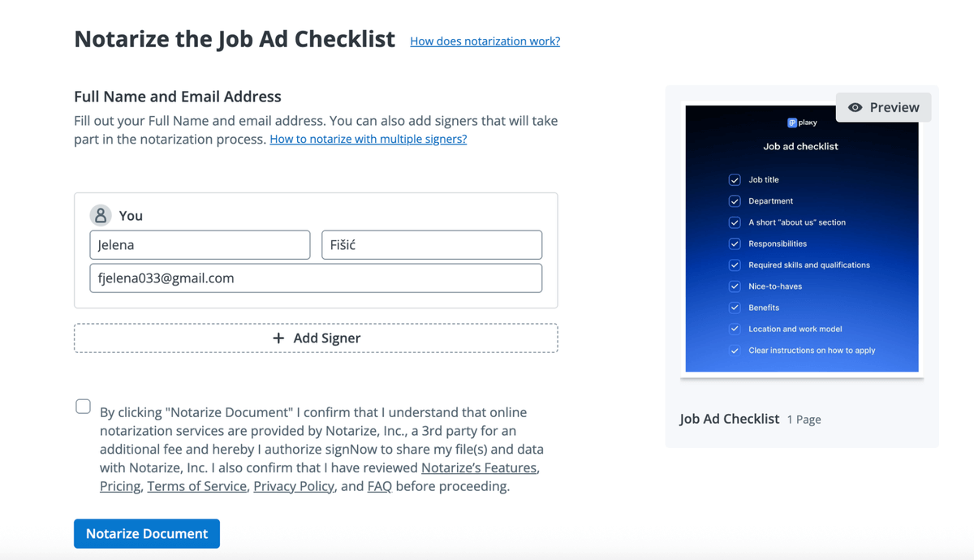Open the Notarize's Features link
The width and height of the screenshot is (974, 560).
478,467
